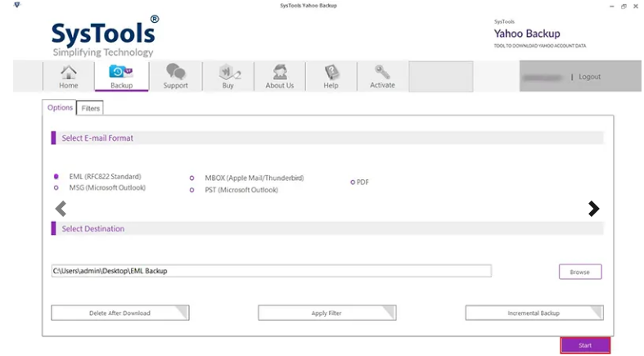This screenshot has width=644, height=356.
Task: Minimize the SysTools Yahoo Backup window
Action: tap(611, 7)
